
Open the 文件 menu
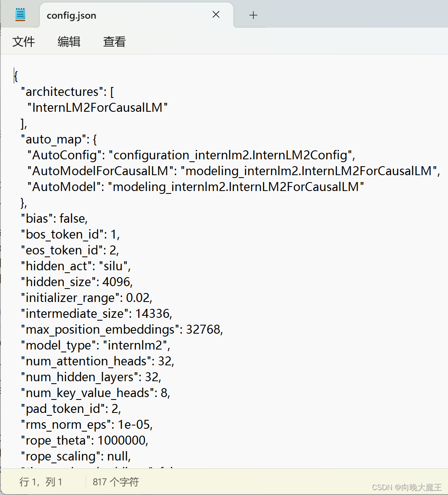click(x=24, y=41)
